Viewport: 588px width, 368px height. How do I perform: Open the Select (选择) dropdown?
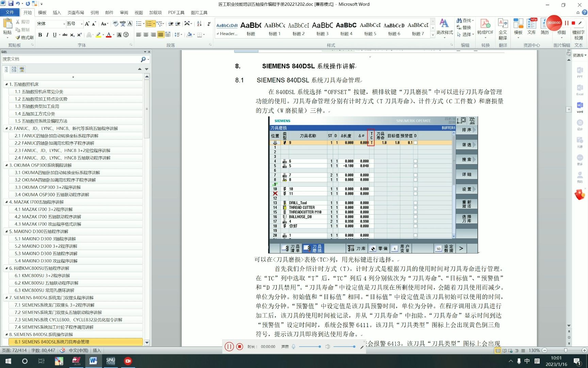click(x=465, y=34)
